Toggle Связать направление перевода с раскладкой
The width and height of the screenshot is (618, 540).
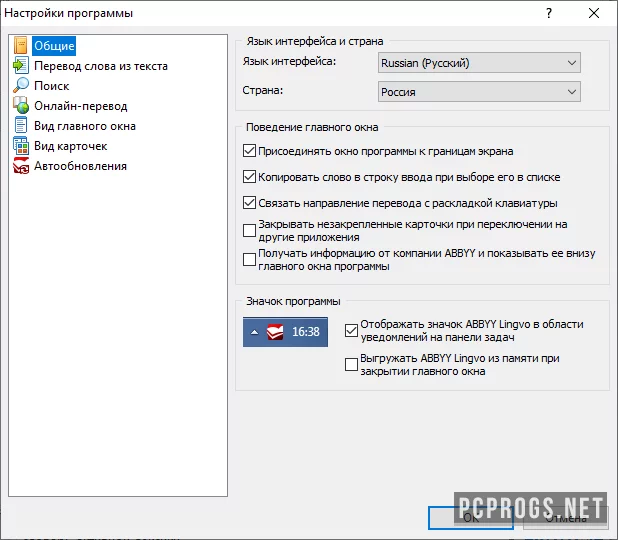(x=249, y=203)
